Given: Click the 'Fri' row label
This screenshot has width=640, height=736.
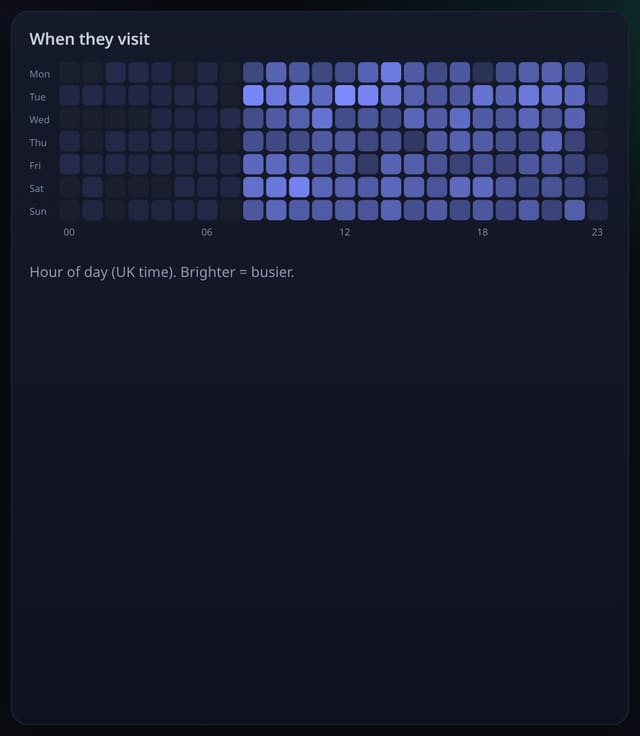Looking at the screenshot, I should 35,166.
